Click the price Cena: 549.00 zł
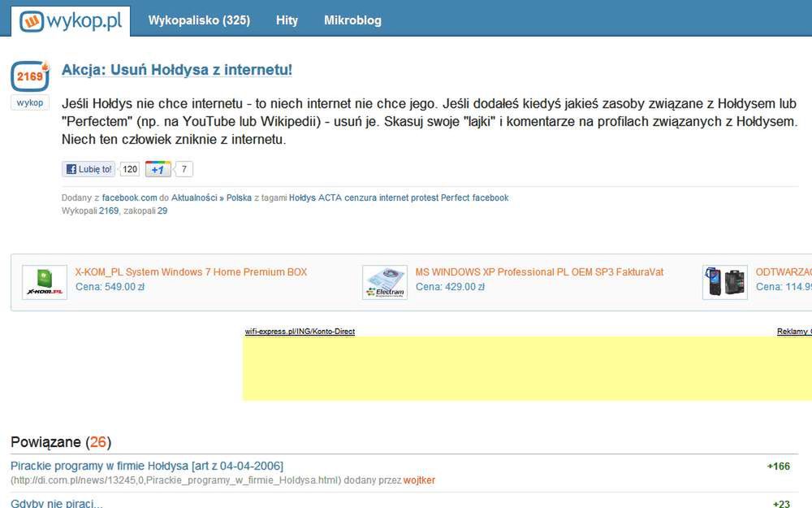The height and width of the screenshot is (508, 812). [x=110, y=287]
